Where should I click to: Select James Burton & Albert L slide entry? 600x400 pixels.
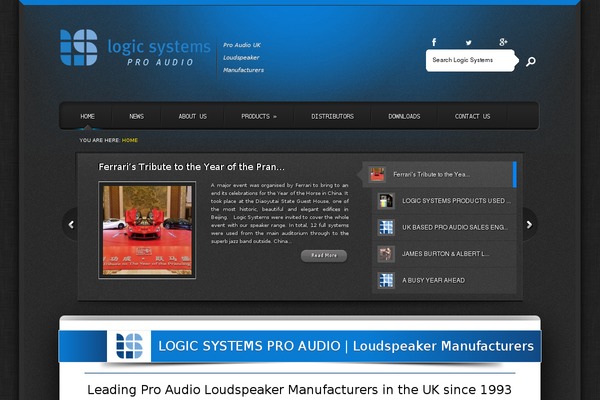click(444, 254)
